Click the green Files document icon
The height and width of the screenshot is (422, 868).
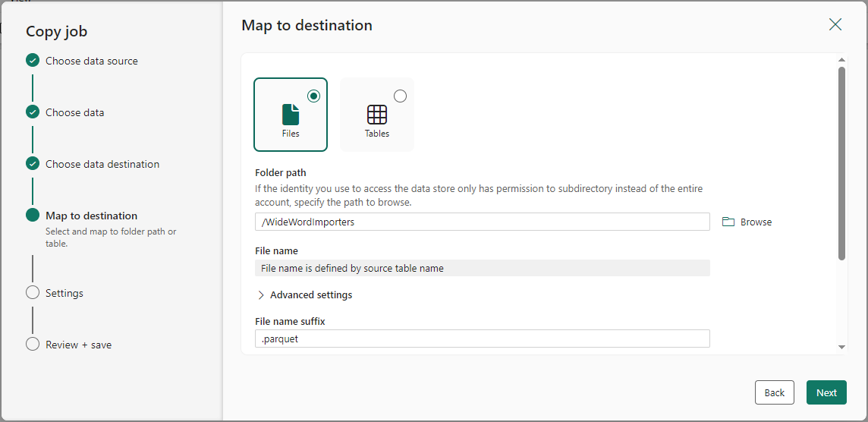(291, 115)
